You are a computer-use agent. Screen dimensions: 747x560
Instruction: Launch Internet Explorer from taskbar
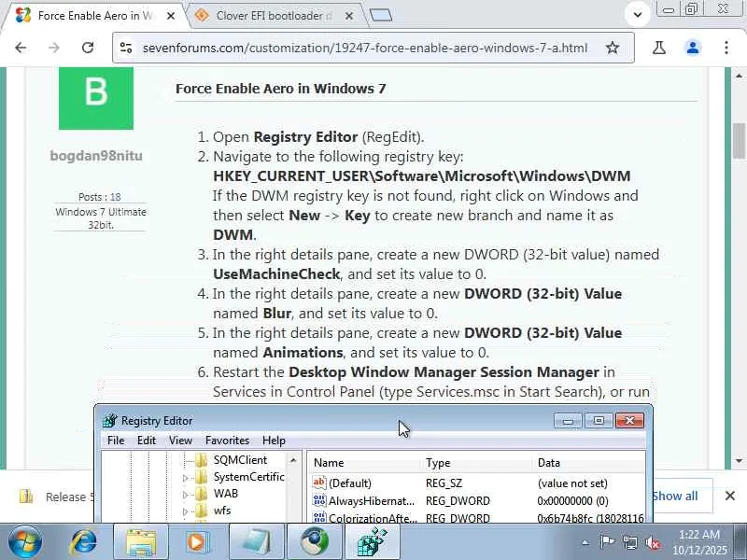pyautogui.click(x=84, y=542)
